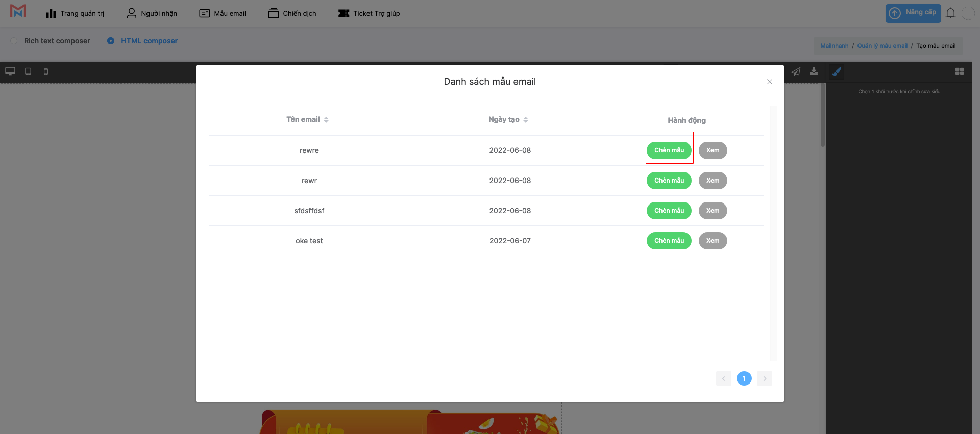Switch to desktop preview icon
This screenshot has height=434, width=980.
(10, 71)
